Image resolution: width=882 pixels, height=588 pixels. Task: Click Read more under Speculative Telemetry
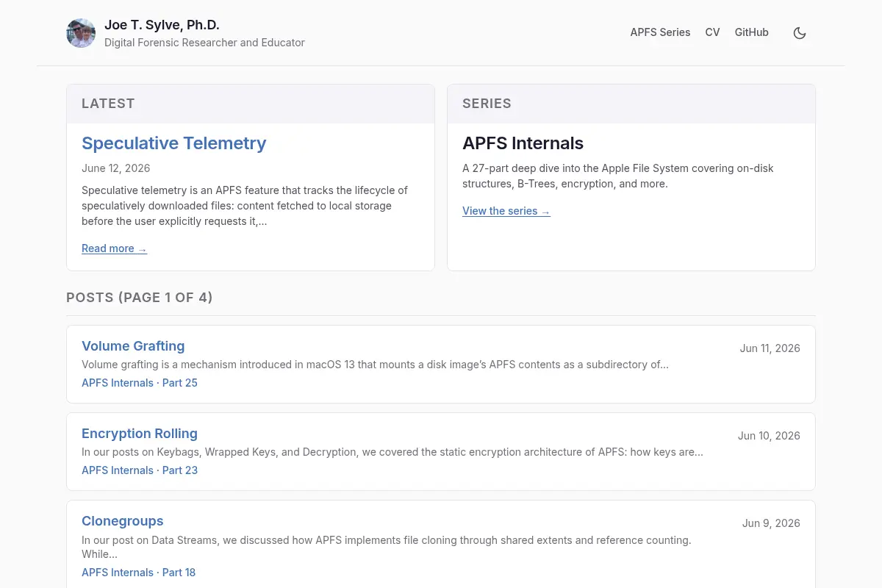114,248
